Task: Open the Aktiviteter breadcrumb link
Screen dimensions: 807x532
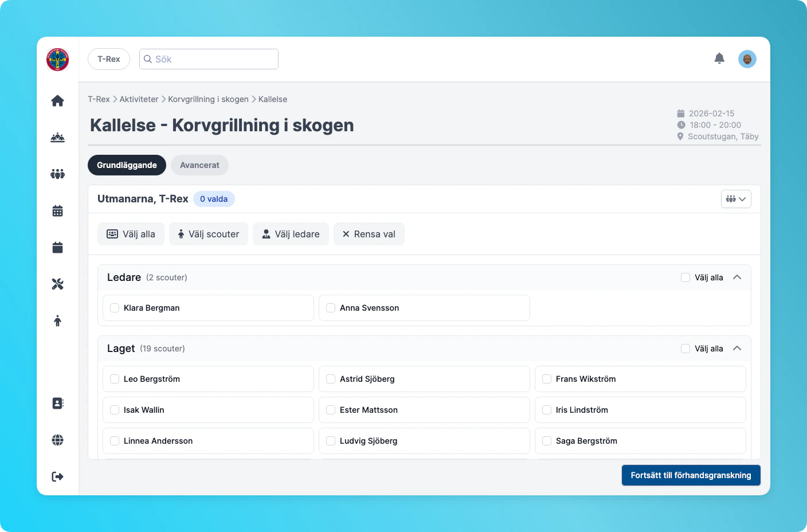Action: coord(139,99)
